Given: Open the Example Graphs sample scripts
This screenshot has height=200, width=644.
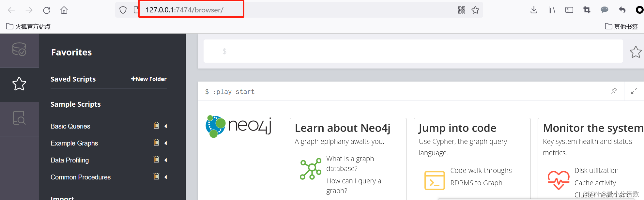Looking at the screenshot, I should [x=74, y=143].
